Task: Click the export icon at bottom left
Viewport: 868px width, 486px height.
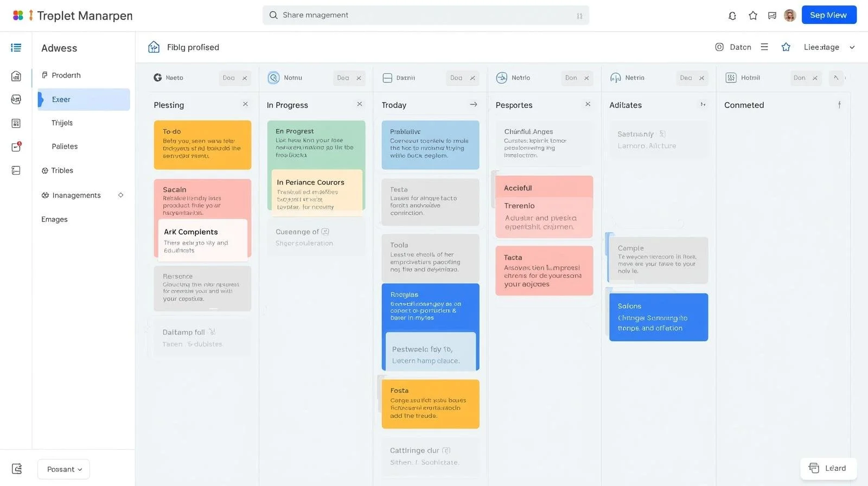Action: [17, 469]
